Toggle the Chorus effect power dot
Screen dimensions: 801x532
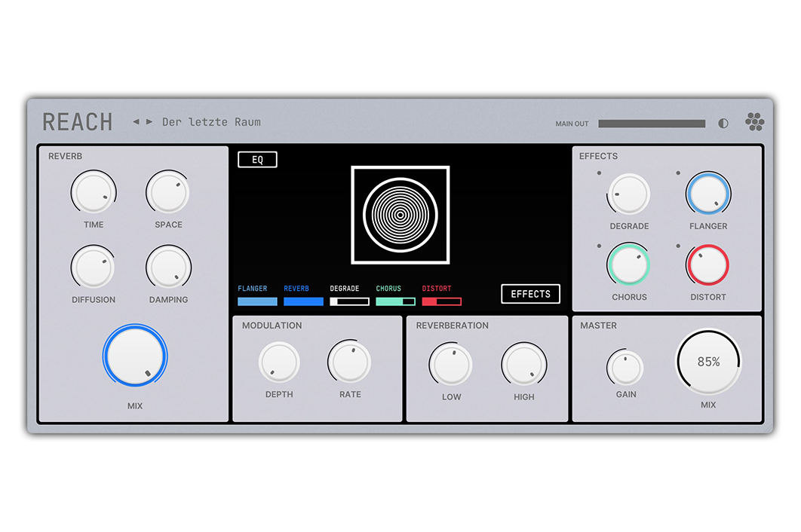coord(600,246)
